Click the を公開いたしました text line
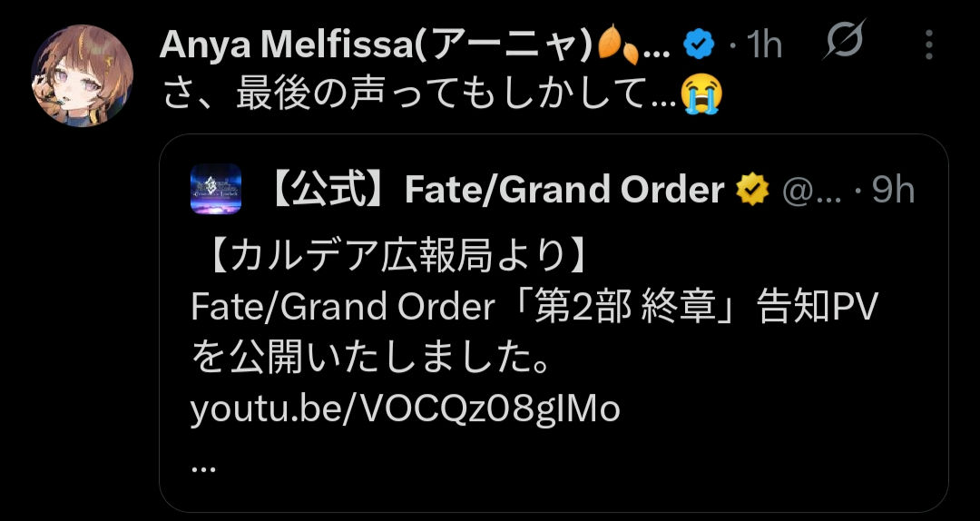The image size is (980, 521). [370, 359]
